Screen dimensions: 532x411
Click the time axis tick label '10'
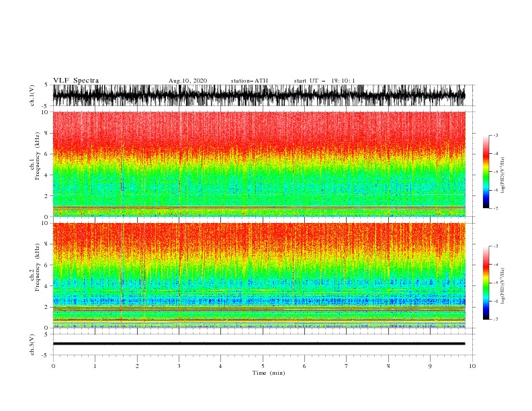point(472,366)
